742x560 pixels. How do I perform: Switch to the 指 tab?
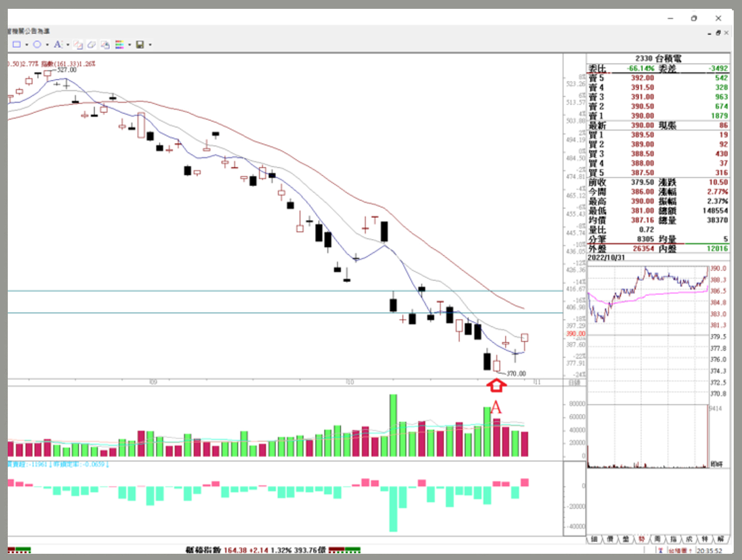[x=674, y=539]
